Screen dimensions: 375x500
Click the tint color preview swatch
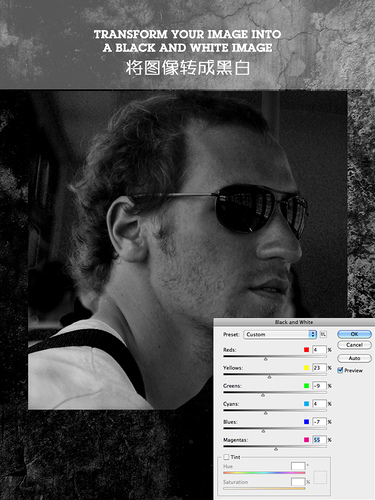click(x=320, y=477)
